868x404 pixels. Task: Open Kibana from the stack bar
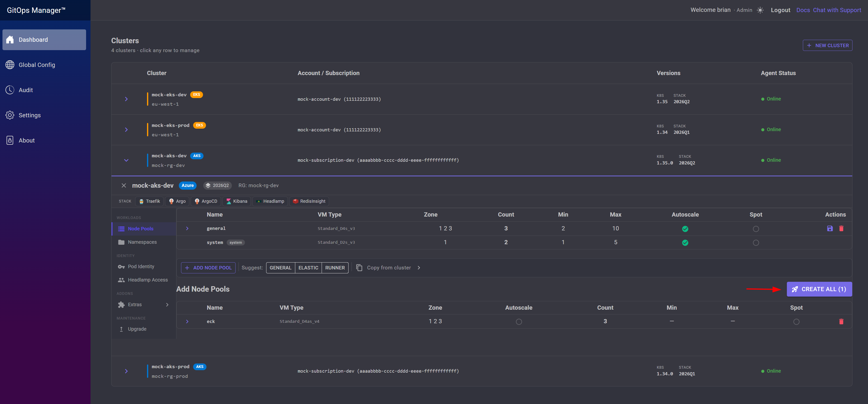pyautogui.click(x=237, y=201)
